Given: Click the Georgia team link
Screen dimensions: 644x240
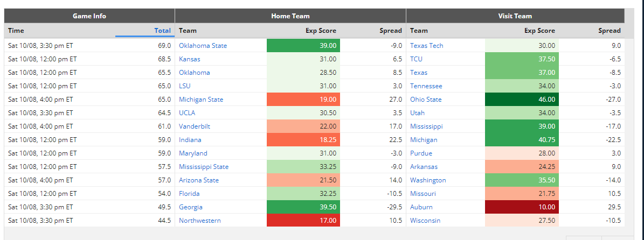Looking at the screenshot, I should pos(191,207).
